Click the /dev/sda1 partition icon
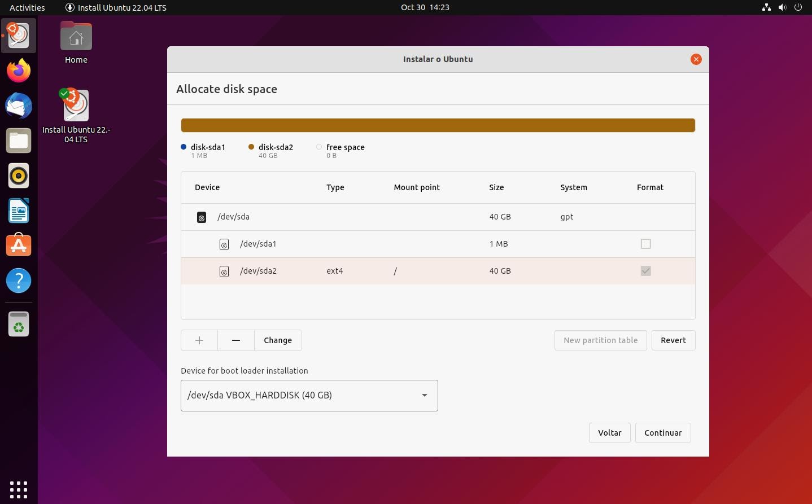 224,244
